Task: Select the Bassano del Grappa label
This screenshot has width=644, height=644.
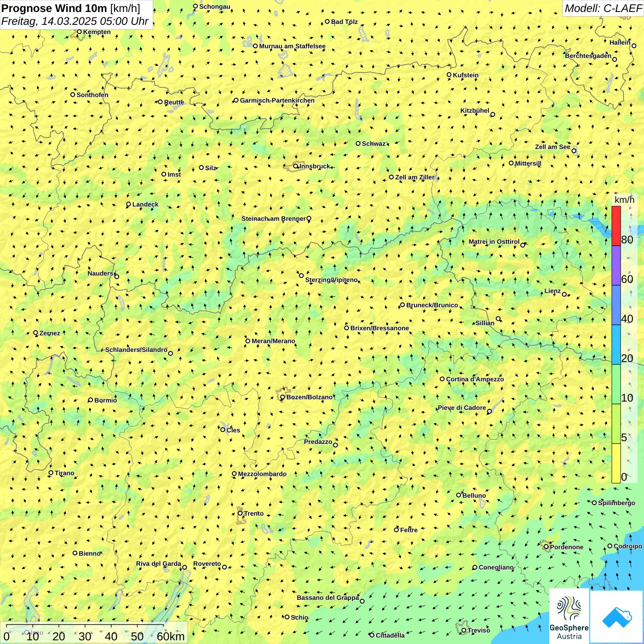Action: (328, 598)
